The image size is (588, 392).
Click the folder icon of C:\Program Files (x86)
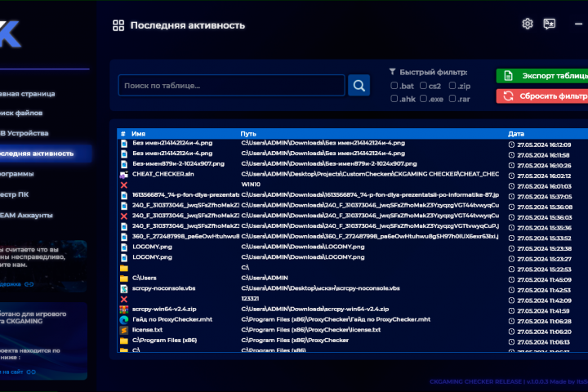pos(124,341)
